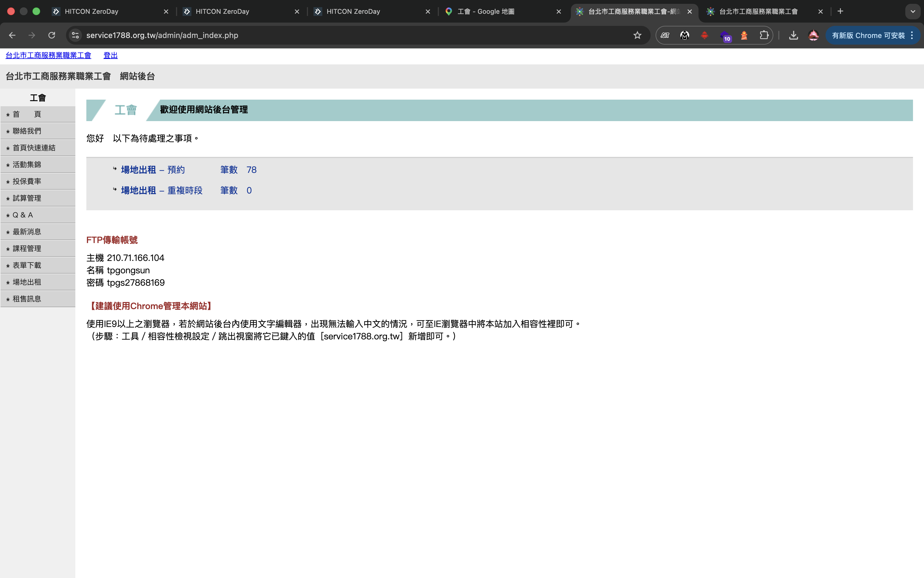This screenshot has height=578, width=924.
Task: Close the third HITCON ZeroDay tab
Action: point(428,12)
